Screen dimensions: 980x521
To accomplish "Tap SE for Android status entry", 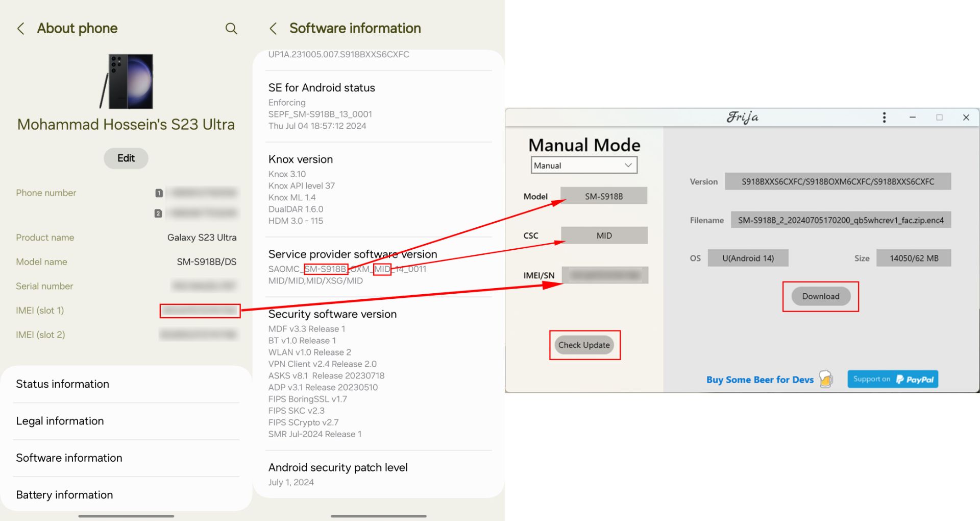I will 378,106.
